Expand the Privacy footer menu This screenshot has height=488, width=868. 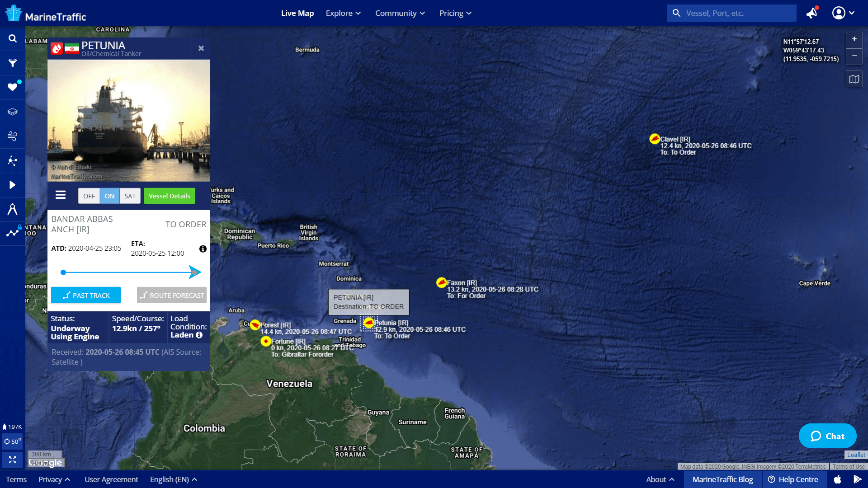(x=54, y=479)
